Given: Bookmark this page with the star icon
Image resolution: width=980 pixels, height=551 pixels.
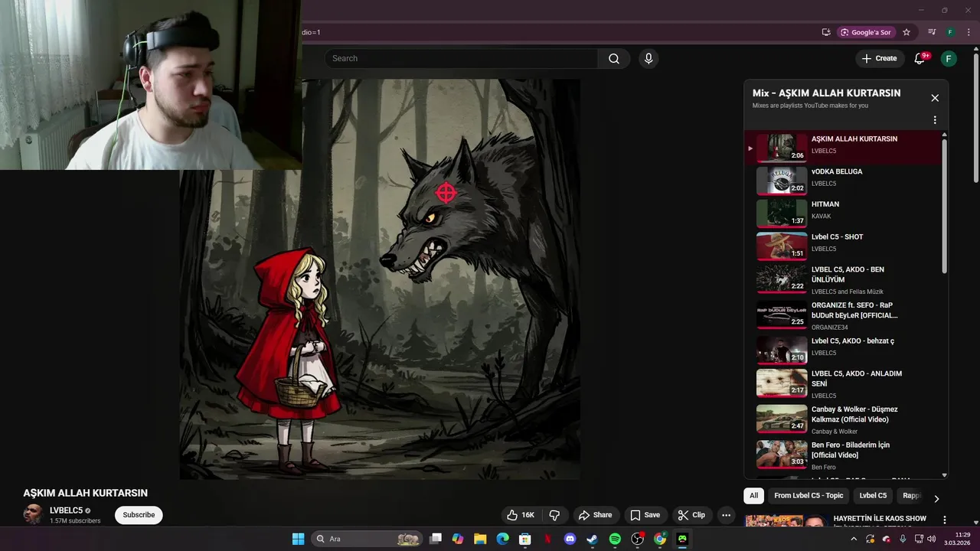Looking at the screenshot, I should pos(906,32).
